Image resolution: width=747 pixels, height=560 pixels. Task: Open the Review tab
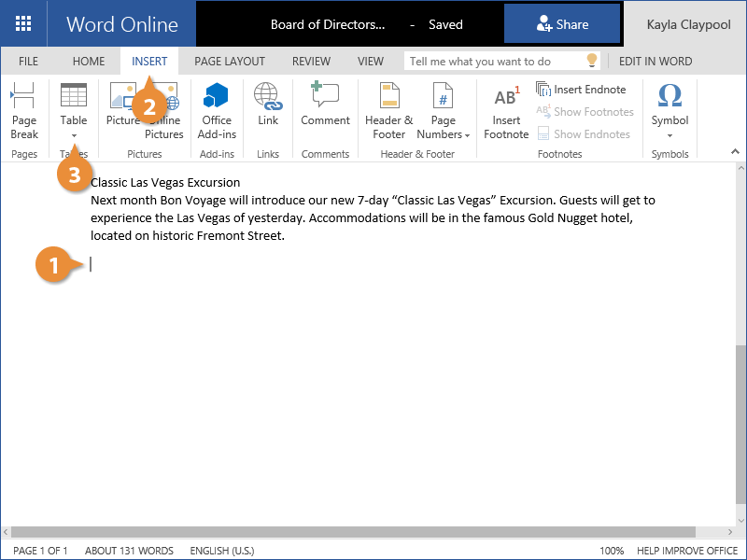(x=311, y=62)
